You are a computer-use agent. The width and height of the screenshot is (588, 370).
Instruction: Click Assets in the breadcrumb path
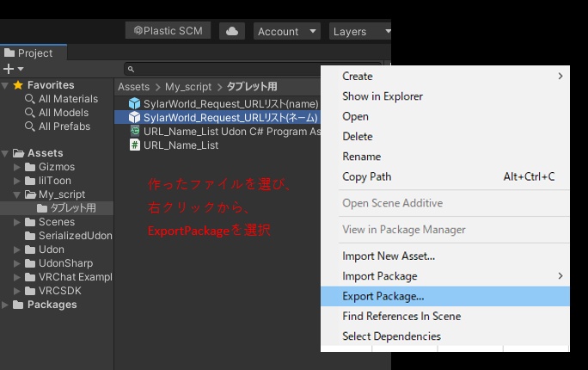(x=133, y=87)
